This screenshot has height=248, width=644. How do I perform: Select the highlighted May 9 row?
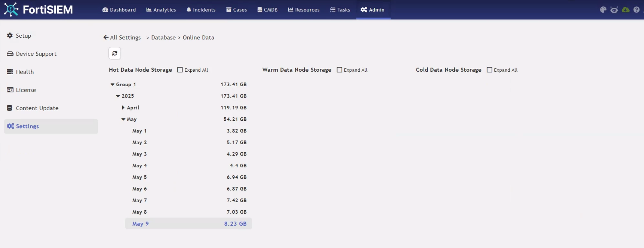point(189,224)
